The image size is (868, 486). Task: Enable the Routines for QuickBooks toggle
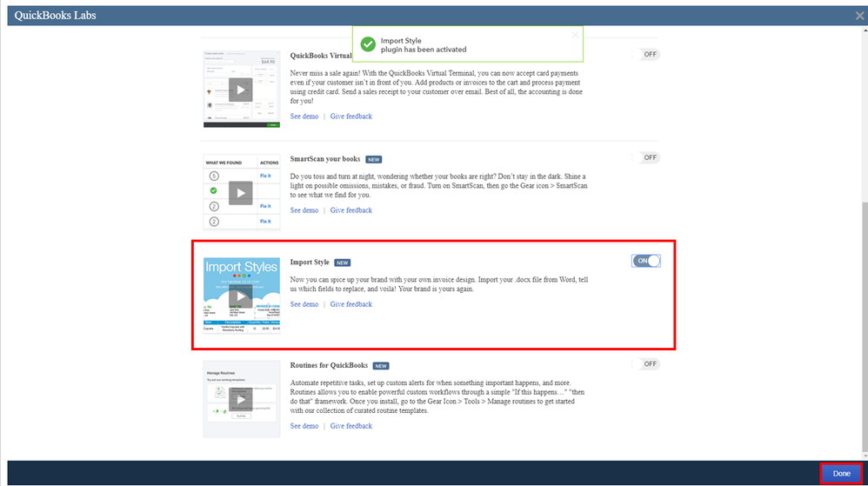click(x=646, y=364)
